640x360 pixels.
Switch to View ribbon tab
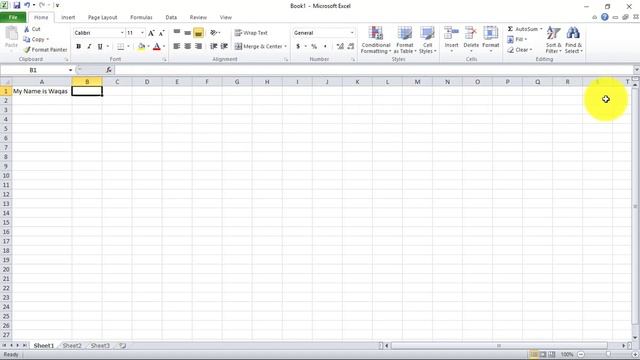225,18
